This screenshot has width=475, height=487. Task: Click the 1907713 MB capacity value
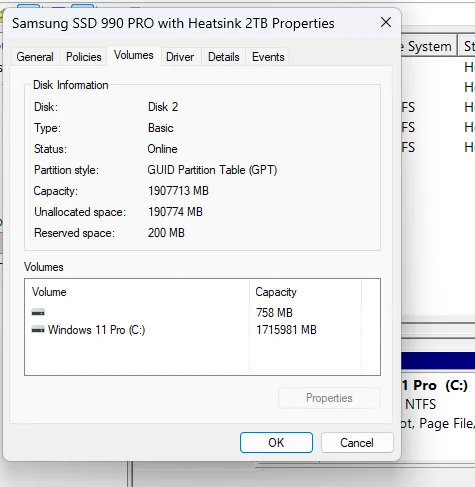pyautogui.click(x=178, y=191)
